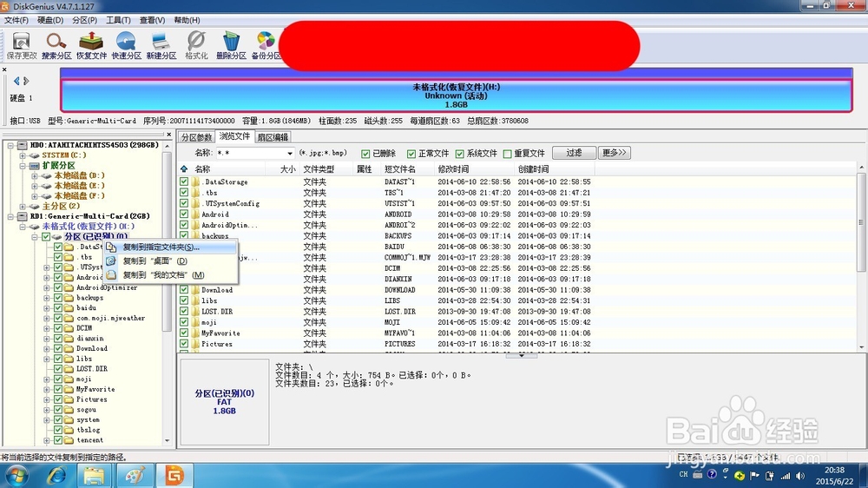868x488 pixels.
Task: Uncheck the DCIM folder checkbox in tree
Action: [57, 328]
